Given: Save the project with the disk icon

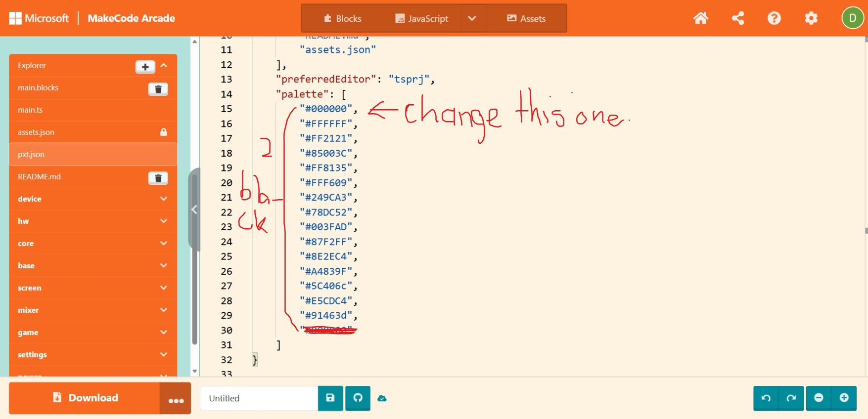Looking at the screenshot, I should tap(330, 398).
